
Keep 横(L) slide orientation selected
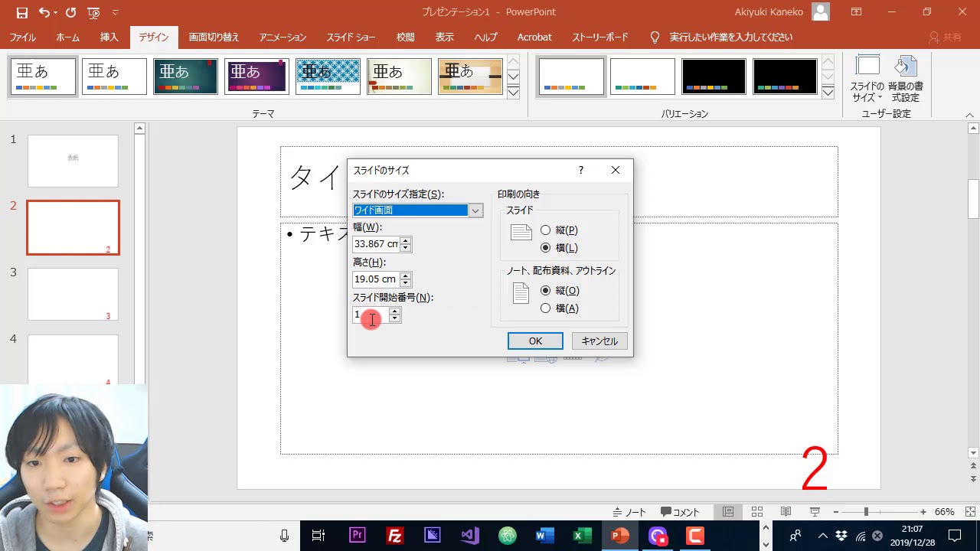click(546, 247)
